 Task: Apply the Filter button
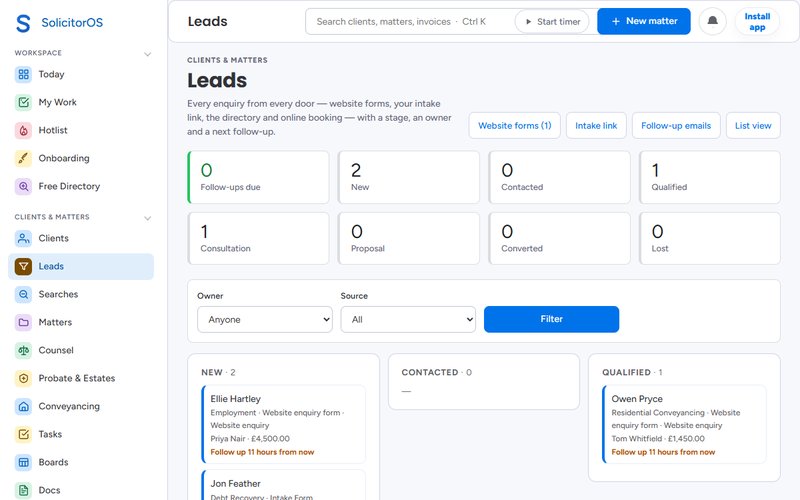(552, 319)
